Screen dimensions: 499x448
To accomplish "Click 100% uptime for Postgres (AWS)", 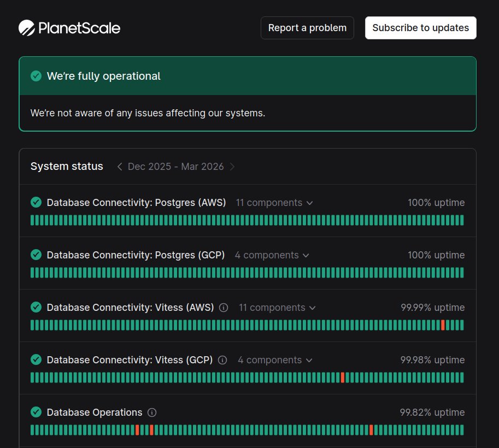I will [x=436, y=203].
